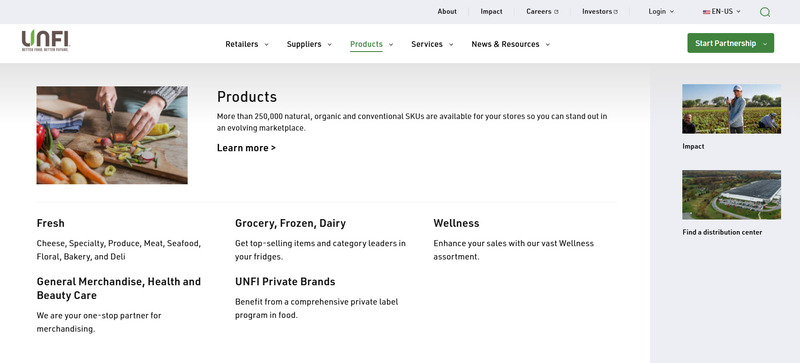Viewport: 800px width, 363px height.
Task: Click the Careers external link icon
Action: 556,12
